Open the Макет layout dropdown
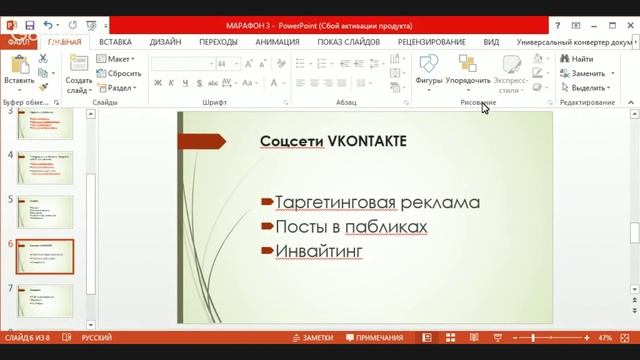Screen dimensions: 640x360 click(116, 59)
